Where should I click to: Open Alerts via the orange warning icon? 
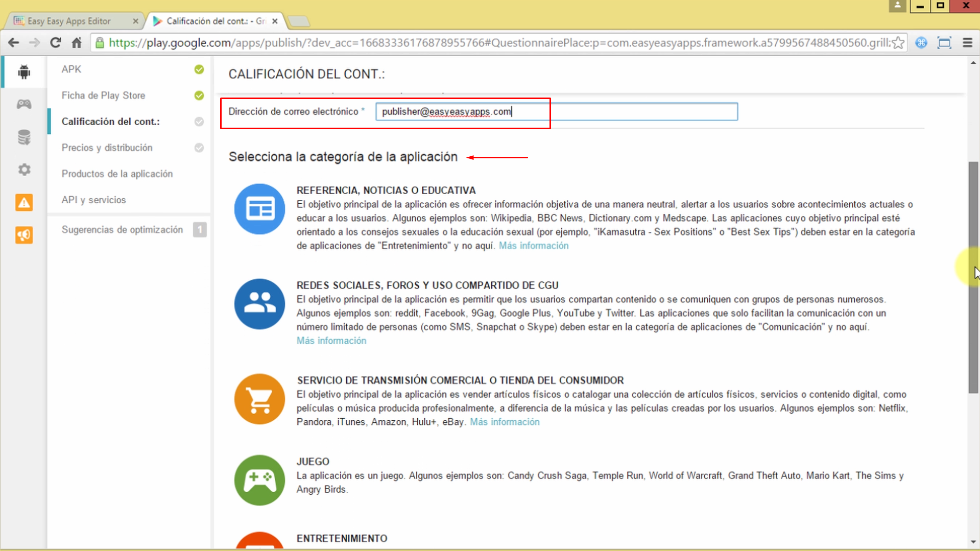click(23, 202)
